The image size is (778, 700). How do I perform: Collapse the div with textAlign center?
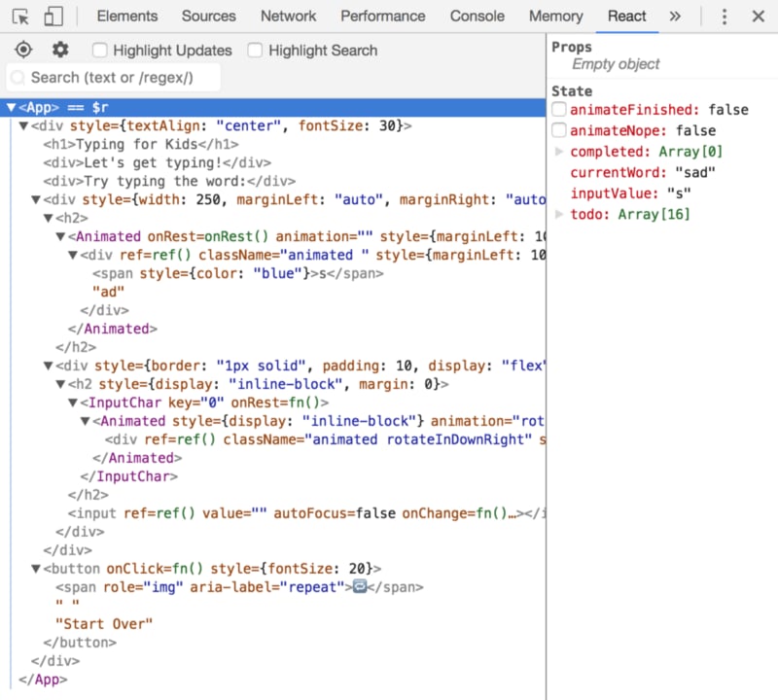tap(23, 125)
